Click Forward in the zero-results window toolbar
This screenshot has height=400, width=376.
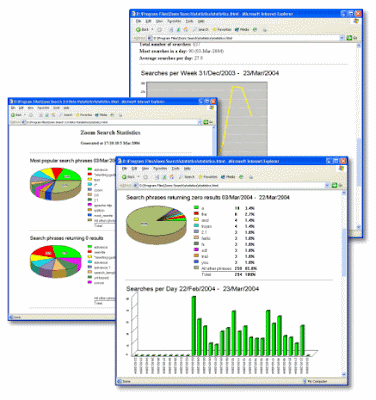[x=146, y=177]
